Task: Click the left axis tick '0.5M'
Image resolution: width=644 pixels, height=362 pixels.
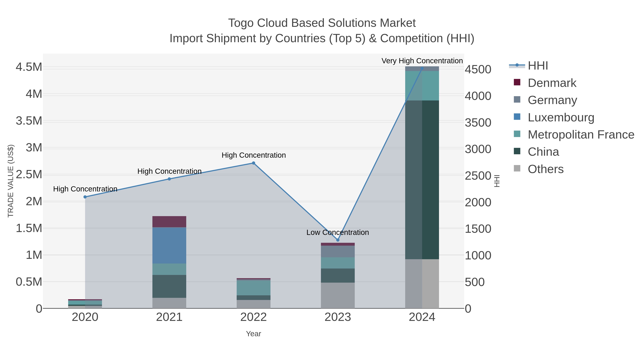Action: (29, 282)
